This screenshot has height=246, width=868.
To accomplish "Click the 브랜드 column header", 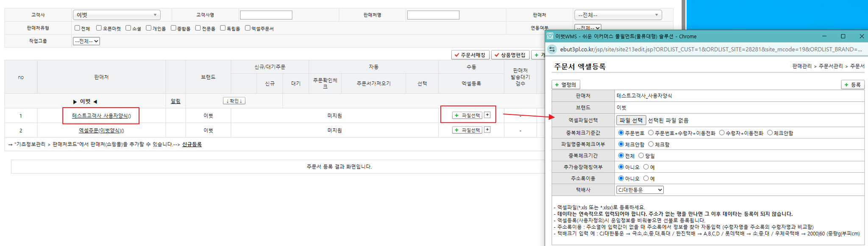I will (x=208, y=77).
